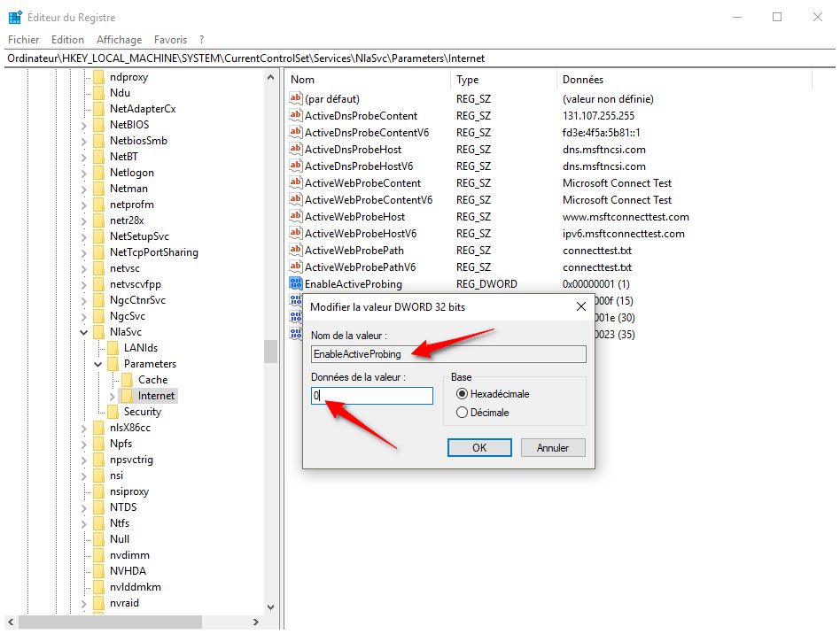Select ActiveWebProbeHost value icon
840x634 pixels.
point(295,216)
